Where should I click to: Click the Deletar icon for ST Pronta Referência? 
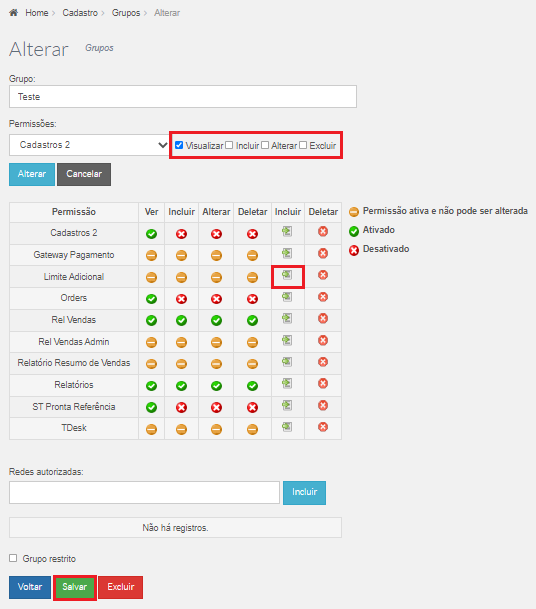323,405
